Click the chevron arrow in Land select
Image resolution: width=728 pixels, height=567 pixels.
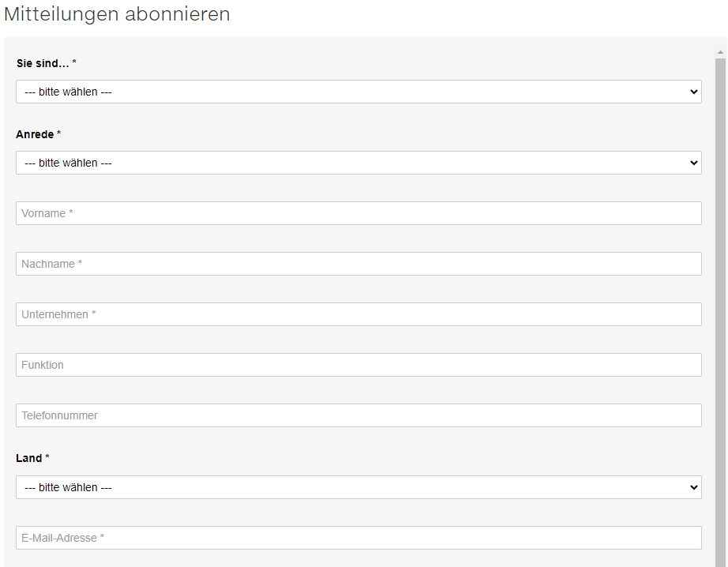[694, 487]
